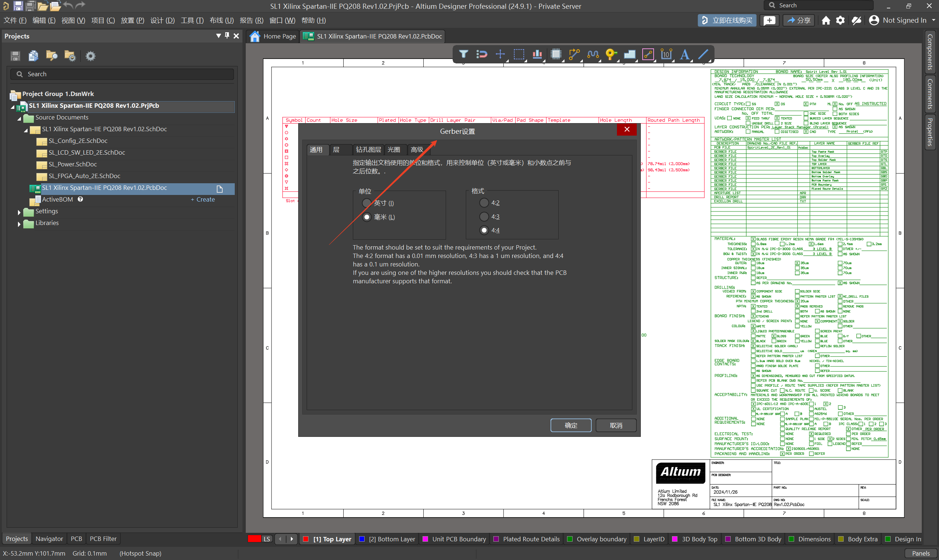
Task: Click the Projects panel folder search icon
Action: (51, 56)
